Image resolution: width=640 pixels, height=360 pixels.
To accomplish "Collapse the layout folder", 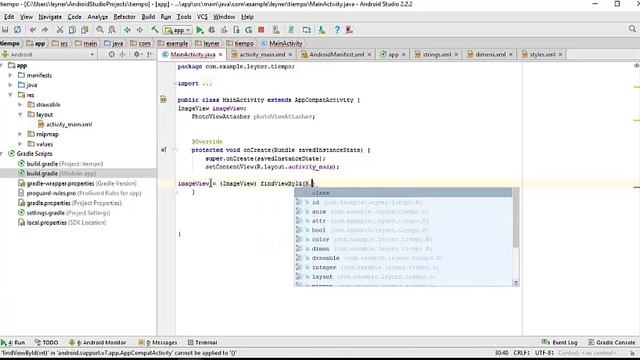I will [20, 115].
